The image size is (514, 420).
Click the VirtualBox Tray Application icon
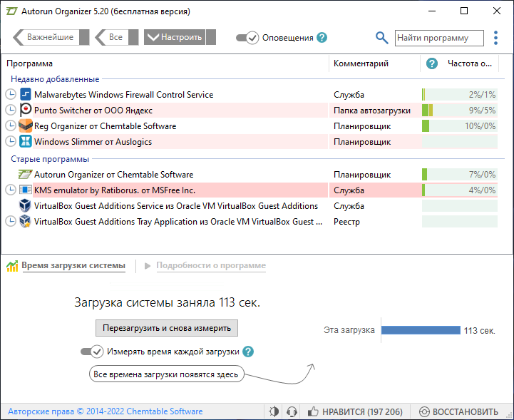pos(25,221)
